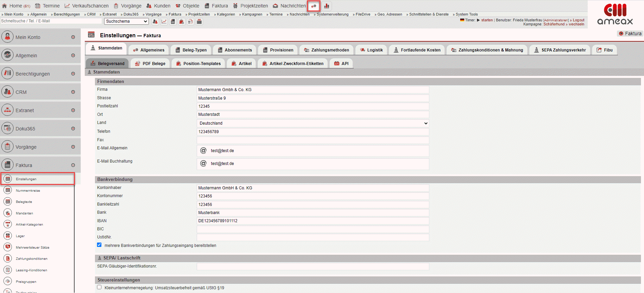Screen dimensions: 644x293
Task: Click the Artikel-Kategorien sidebar icon
Action: [8, 225]
